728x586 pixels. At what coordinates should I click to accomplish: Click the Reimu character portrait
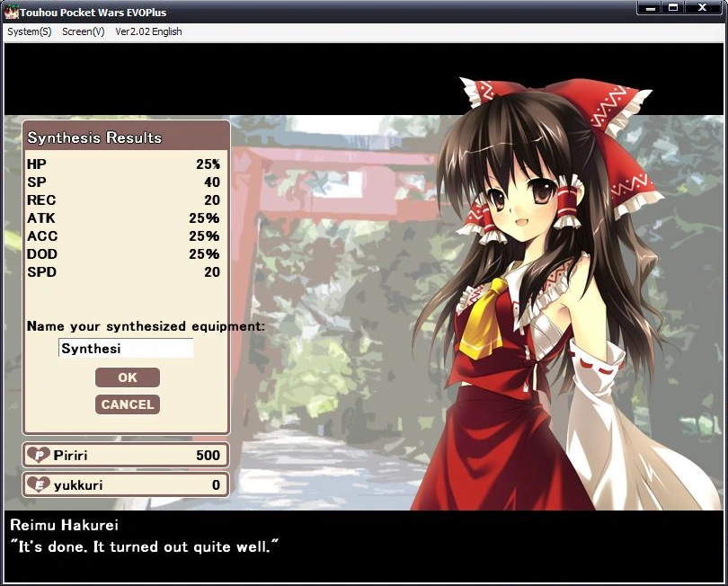(x=557, y=297)
